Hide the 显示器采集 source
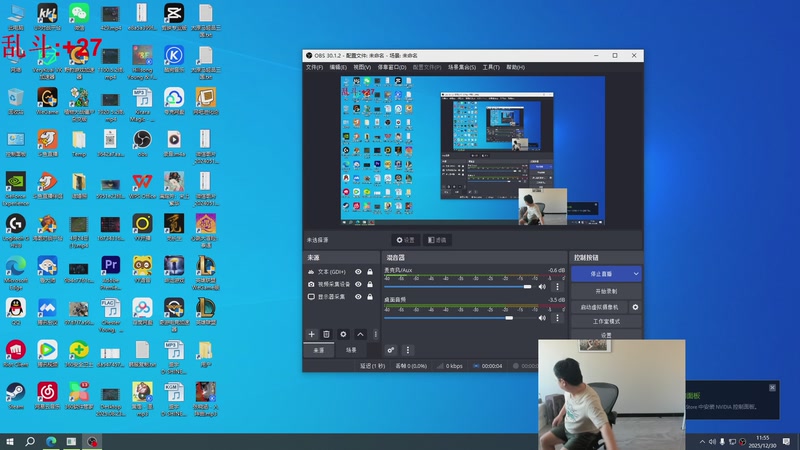 click(358, 296)
